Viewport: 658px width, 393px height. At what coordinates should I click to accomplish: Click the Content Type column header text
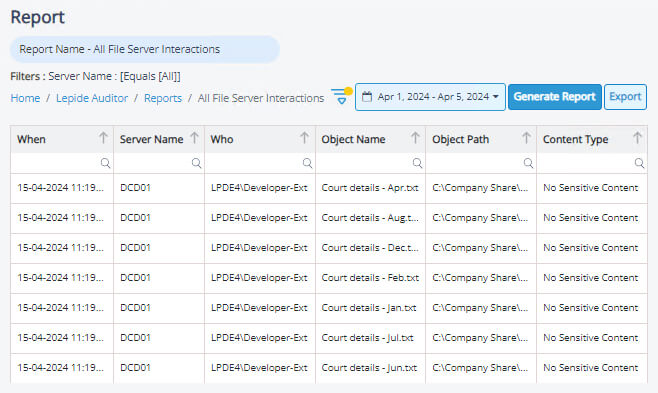pos(575,139)
